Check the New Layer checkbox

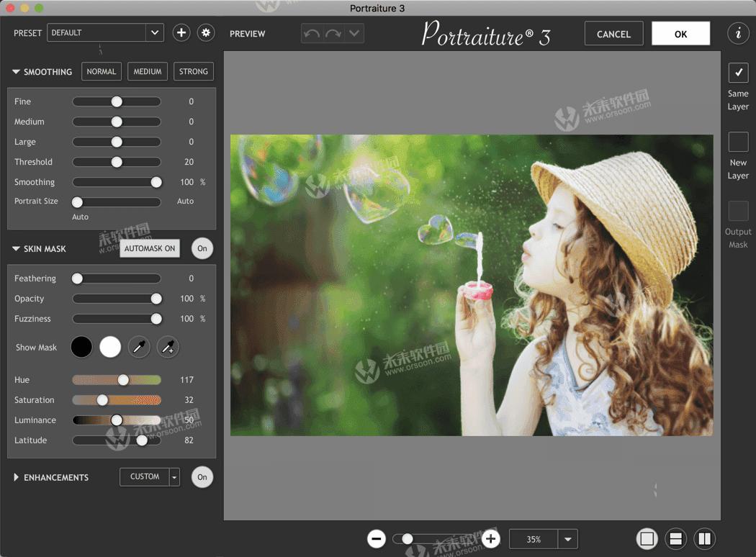point(738,142)
